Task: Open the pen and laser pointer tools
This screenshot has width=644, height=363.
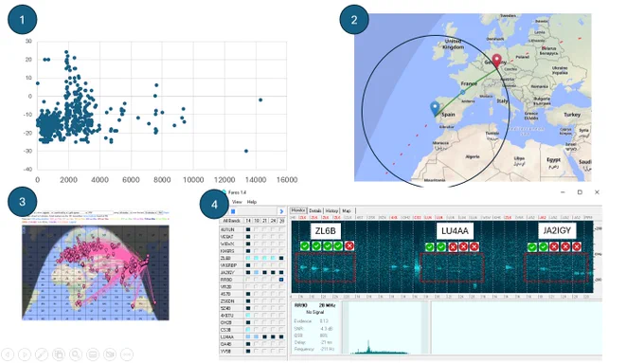Action: point(42,354)
